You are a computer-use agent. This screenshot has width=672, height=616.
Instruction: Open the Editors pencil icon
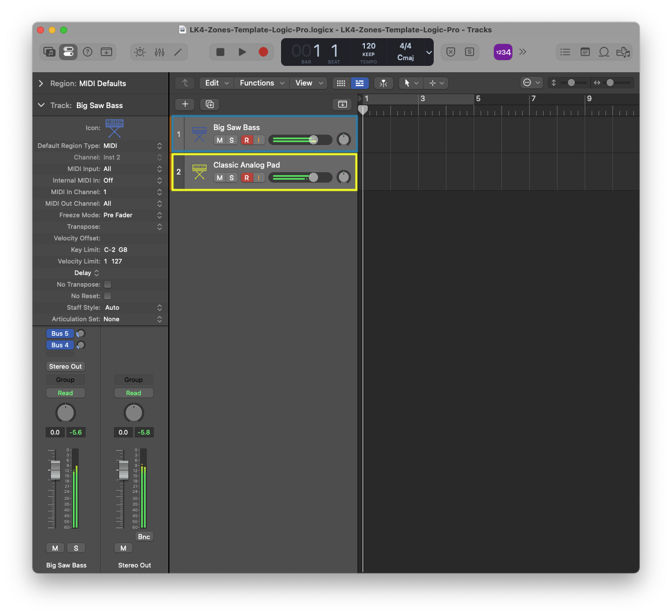pos(178,52)
